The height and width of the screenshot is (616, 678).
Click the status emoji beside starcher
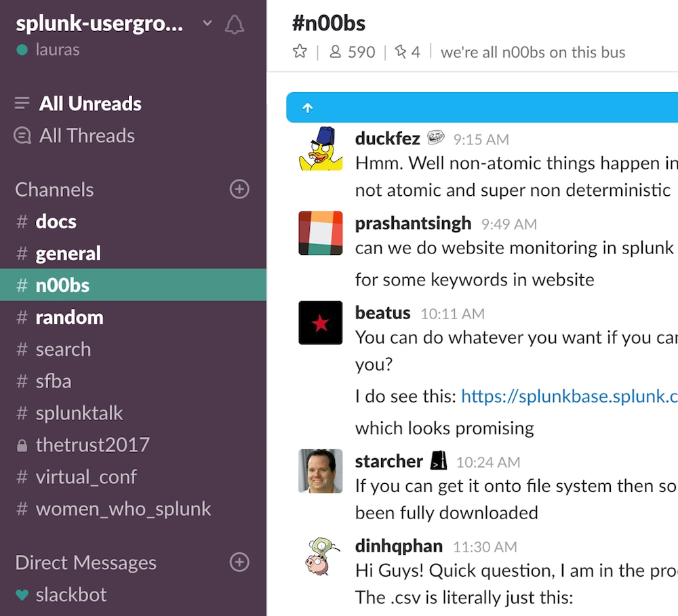tap(439, 460)
